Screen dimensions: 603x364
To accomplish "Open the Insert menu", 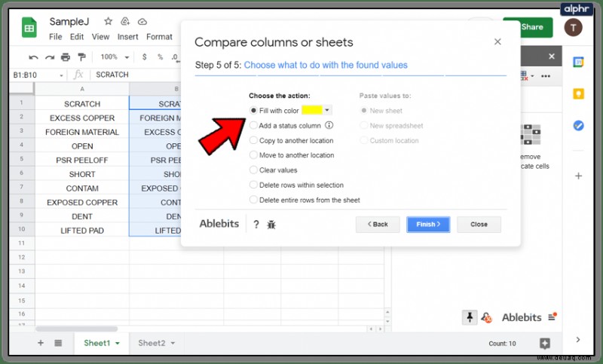I will [x=127, y=37].
